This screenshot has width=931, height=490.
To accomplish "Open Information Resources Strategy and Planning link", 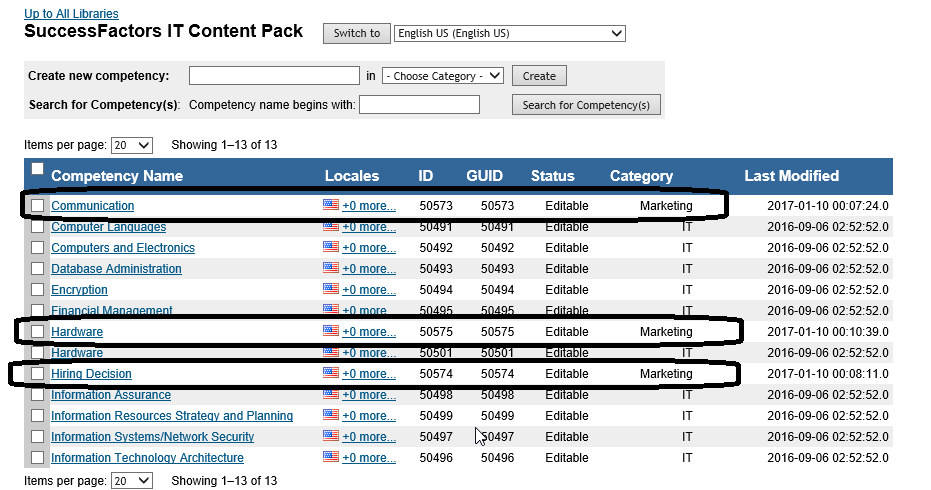I will click(172, 416).
